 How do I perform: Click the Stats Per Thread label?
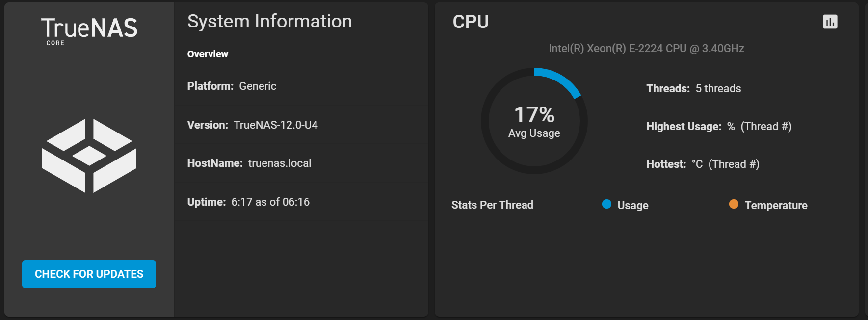click(492, 205)
